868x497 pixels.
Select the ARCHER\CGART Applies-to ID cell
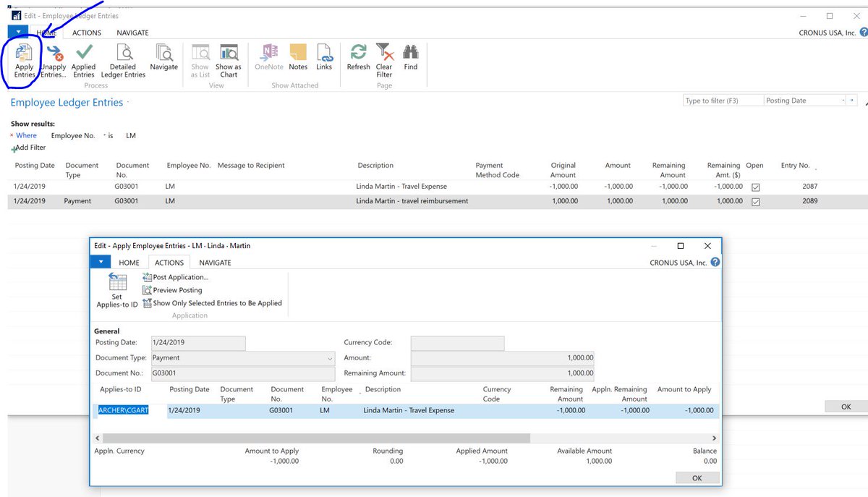pyautogui.click(x=124, y=410)
